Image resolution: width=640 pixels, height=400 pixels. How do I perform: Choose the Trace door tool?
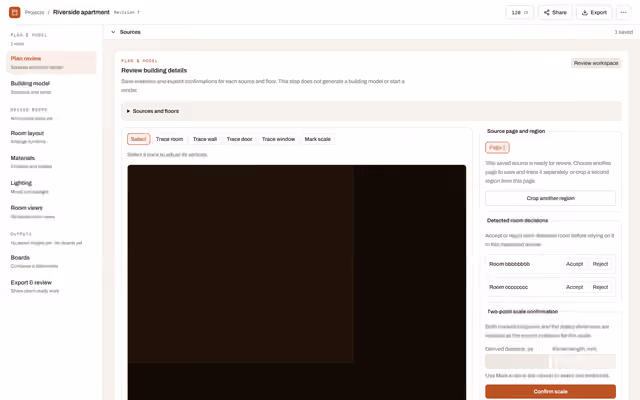240,139
